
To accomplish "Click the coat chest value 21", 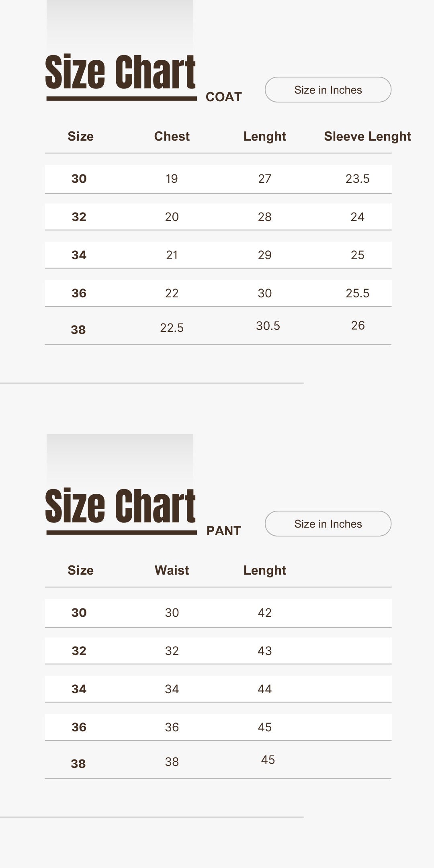I will (172, 255).
